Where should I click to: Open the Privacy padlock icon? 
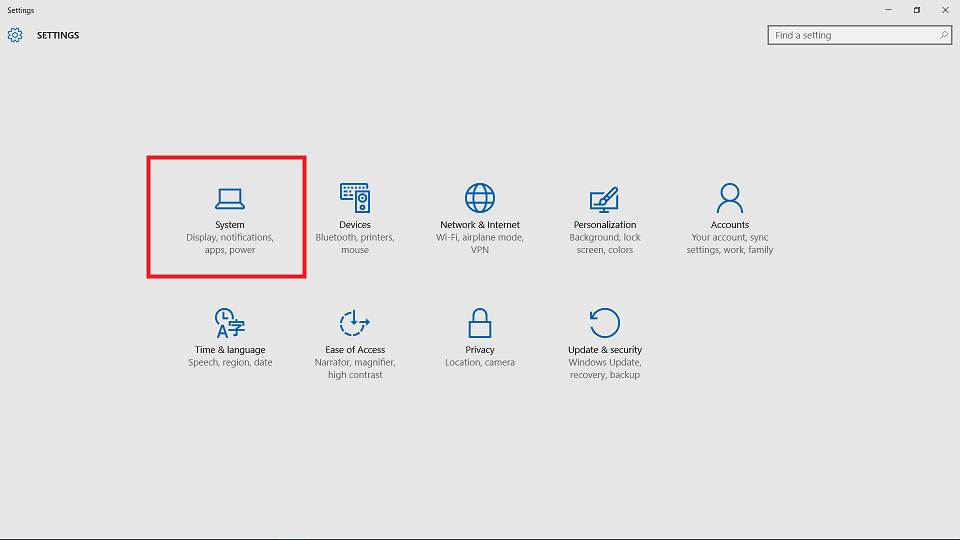pos(479,323)
